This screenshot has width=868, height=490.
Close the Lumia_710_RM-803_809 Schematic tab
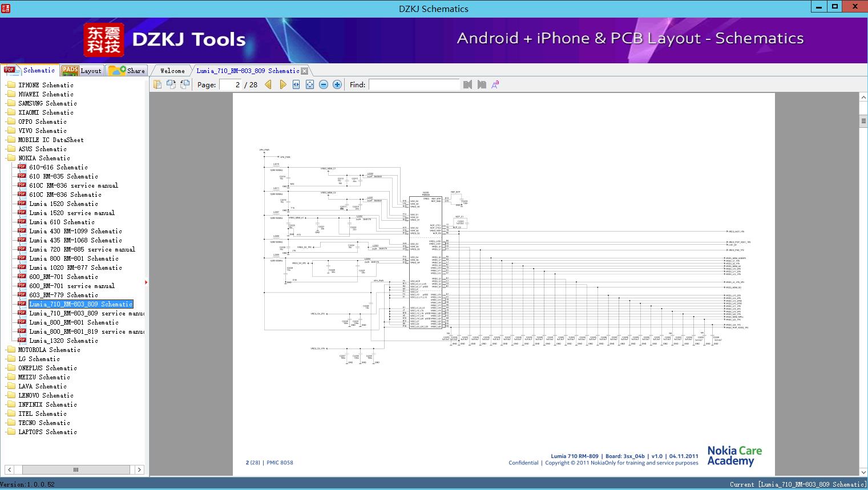point(305,71)
